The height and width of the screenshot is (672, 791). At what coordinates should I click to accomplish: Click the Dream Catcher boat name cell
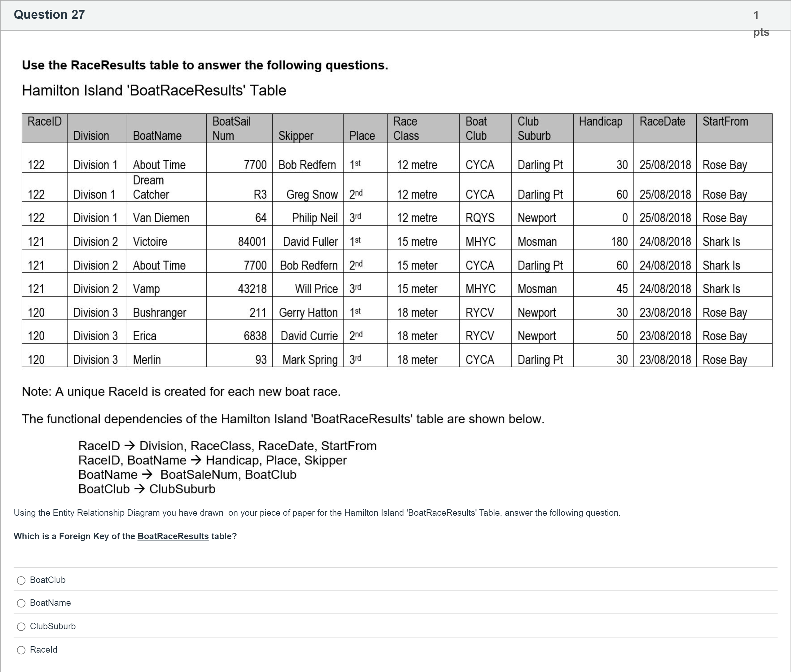coord(151,188)
